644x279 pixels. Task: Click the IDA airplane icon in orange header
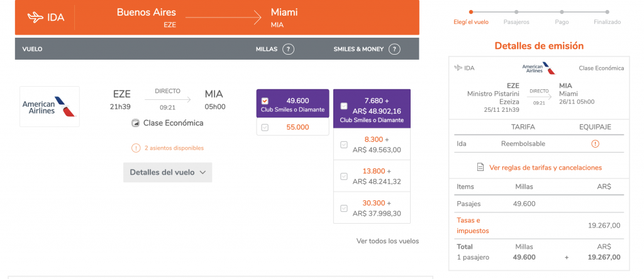click(35, 18)
